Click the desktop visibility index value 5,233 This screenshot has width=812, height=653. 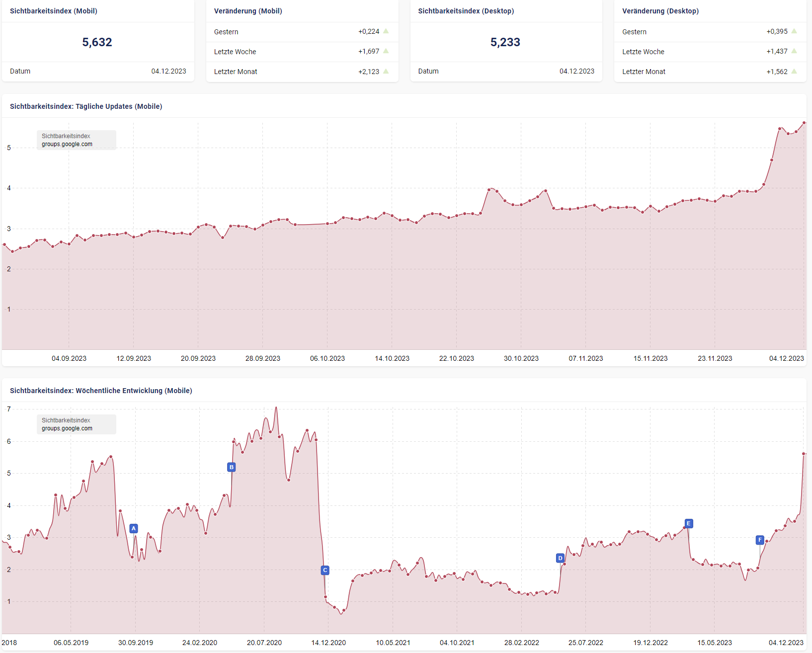click(506, 42)
